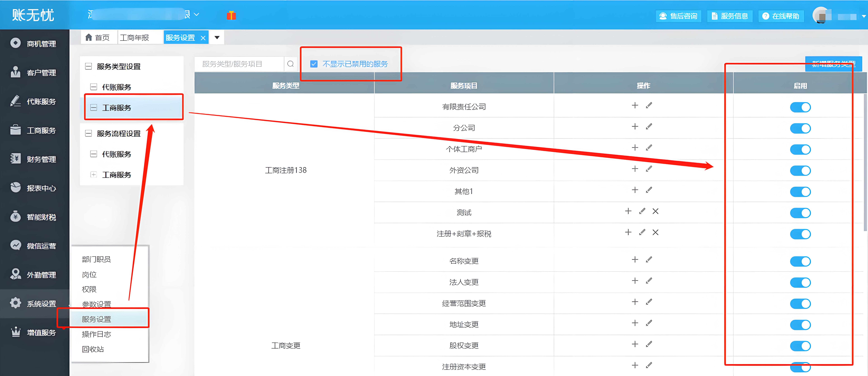Disable the 个体工商户 service toggle
The image size is (868, 376).
click(800, 149)
